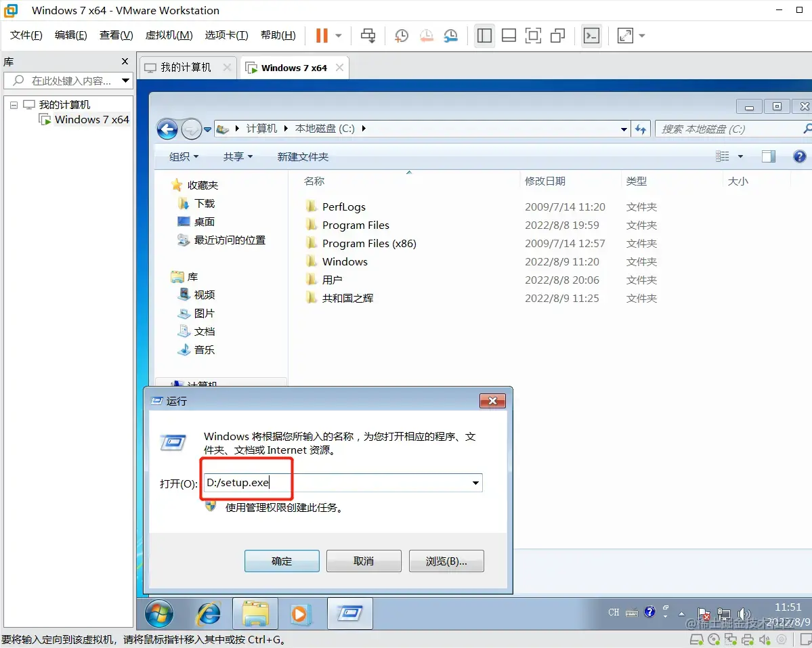The height and width of the screenshot is (648, 812).
Task: Switch to the Windows 7 x64 tab
Action: [x=294, y=68]
